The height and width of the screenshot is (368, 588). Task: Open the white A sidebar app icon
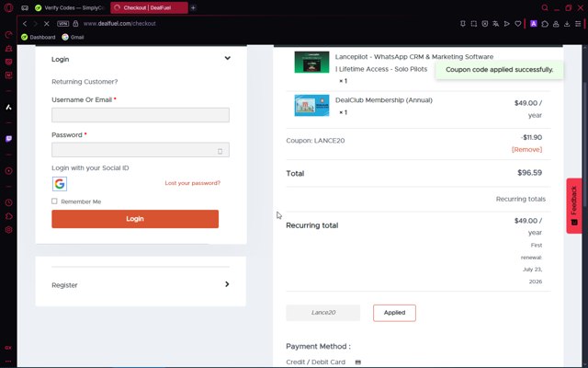pos(8,108)
